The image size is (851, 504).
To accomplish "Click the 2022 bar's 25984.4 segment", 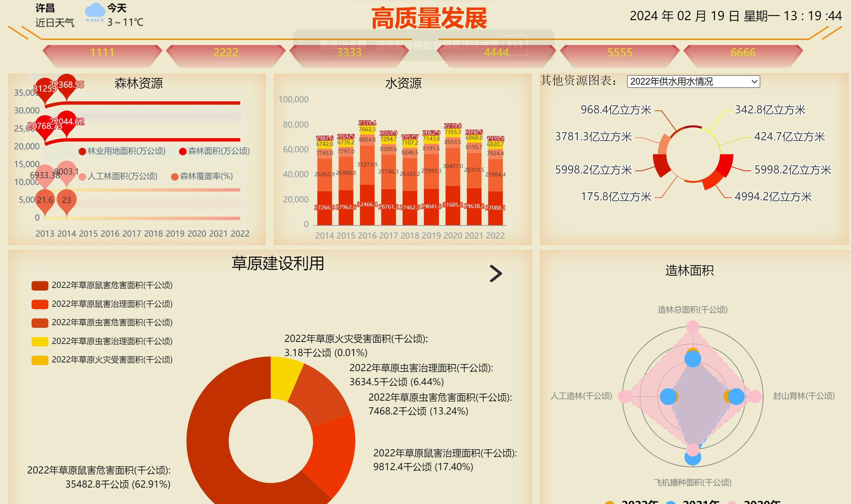I will (x=495, y=175).
